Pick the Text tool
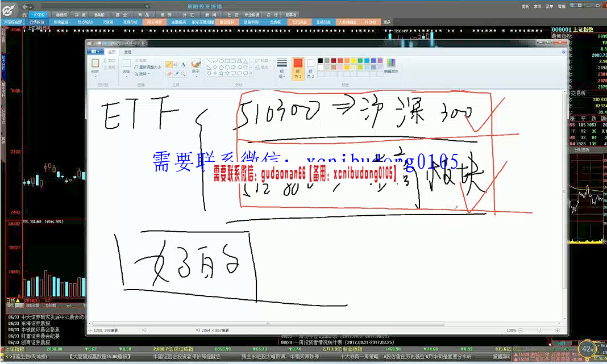 183,65
